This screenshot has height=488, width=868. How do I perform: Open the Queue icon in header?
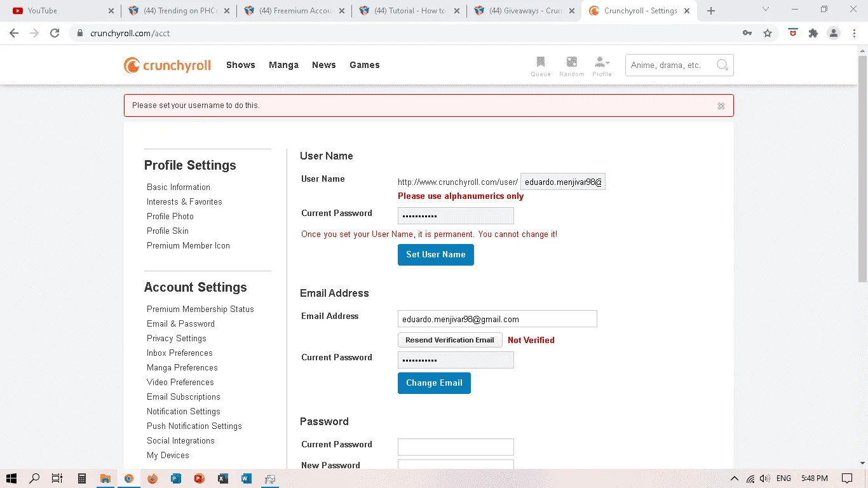point(541,65)
